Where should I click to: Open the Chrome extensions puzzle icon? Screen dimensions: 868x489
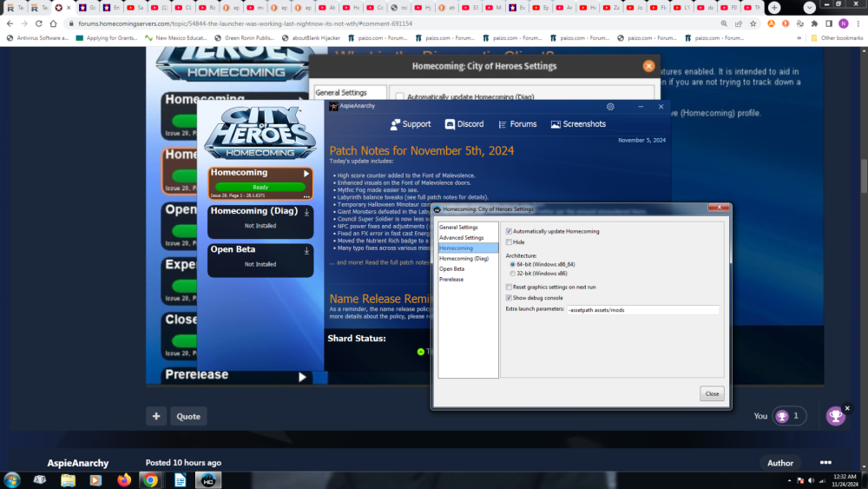(814, 23)
